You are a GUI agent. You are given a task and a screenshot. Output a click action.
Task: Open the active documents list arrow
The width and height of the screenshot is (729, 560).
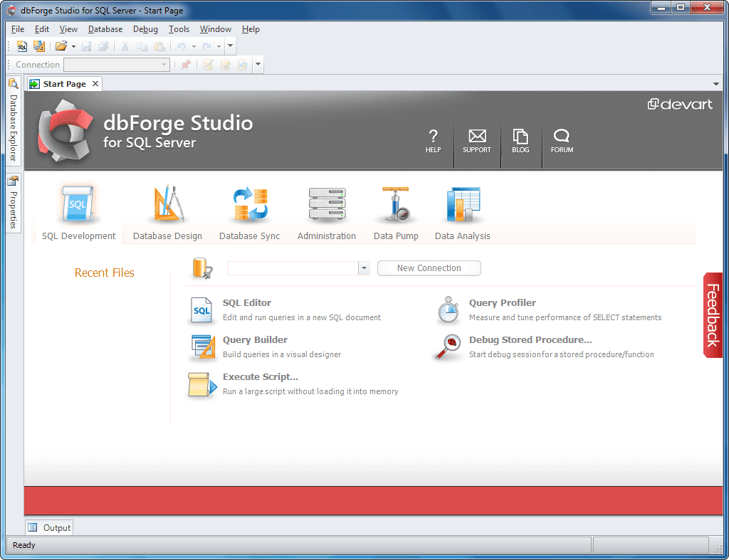(x=716, y=84)
